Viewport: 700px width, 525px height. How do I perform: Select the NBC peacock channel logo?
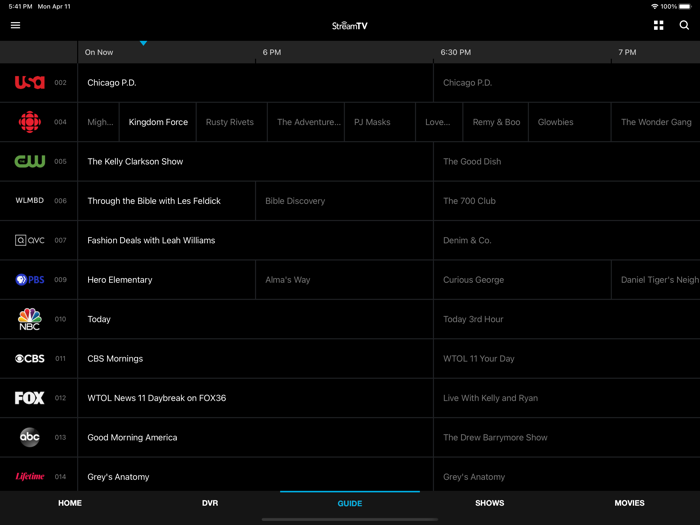(x=29, y=319)
